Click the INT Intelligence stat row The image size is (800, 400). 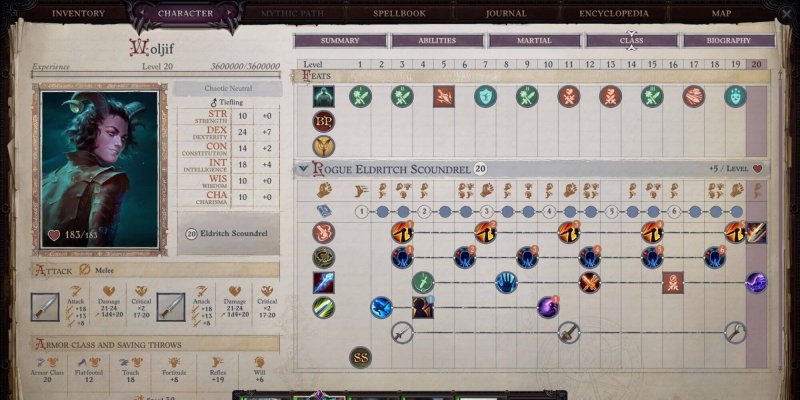point(228,165)
